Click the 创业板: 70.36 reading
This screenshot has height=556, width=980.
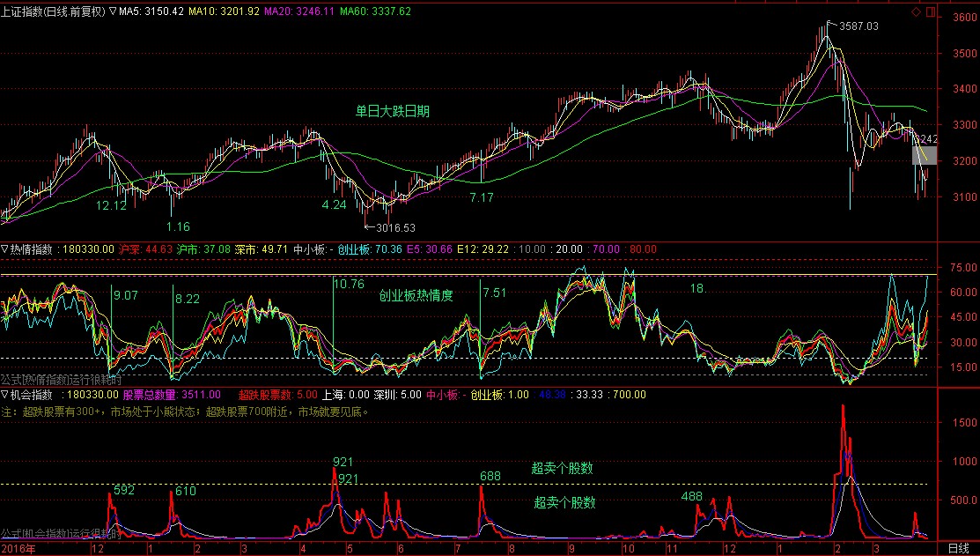click(x=370, y=248)
